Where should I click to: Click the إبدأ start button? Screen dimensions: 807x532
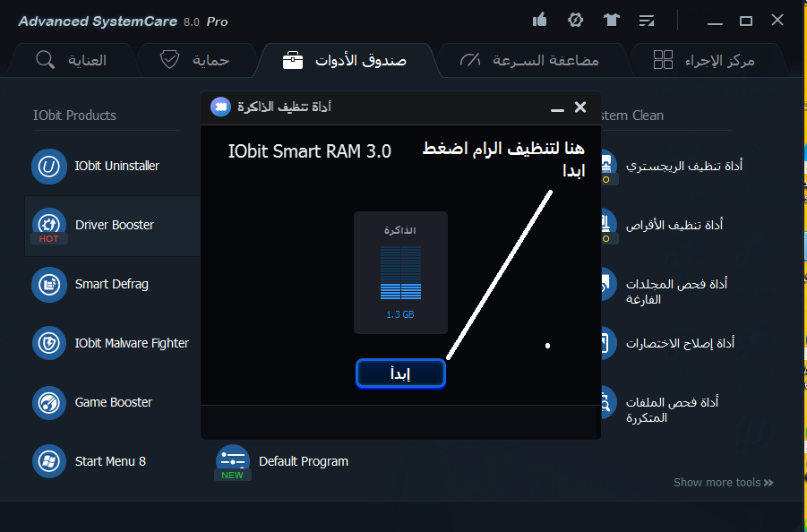[x=400, y=373]
